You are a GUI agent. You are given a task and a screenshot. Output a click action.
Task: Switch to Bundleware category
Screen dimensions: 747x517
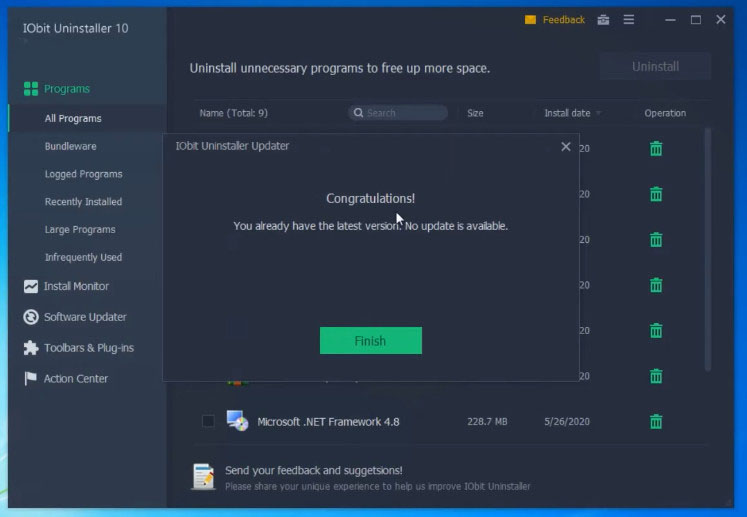point(71,146)
